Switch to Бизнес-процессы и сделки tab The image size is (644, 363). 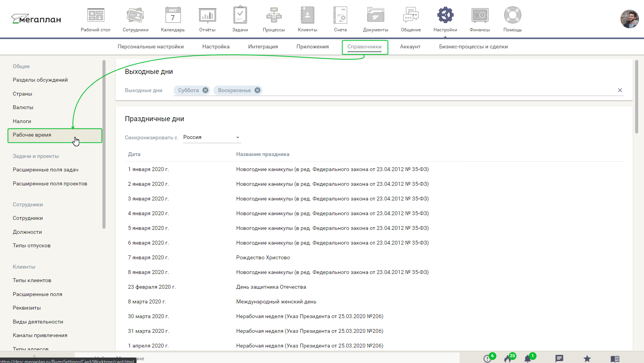click(x=474, y=47)
